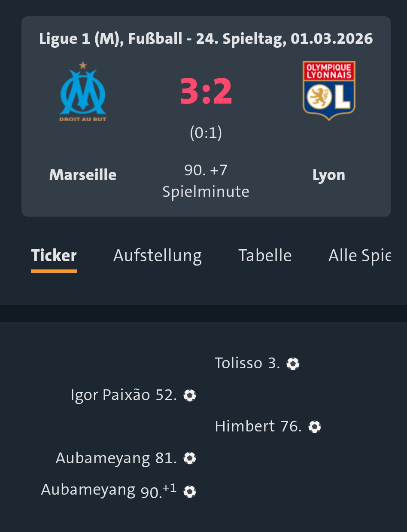Screen dimensions: 407x532
Task: Open the Tabelle tab
Action: (x=265, y=256)
